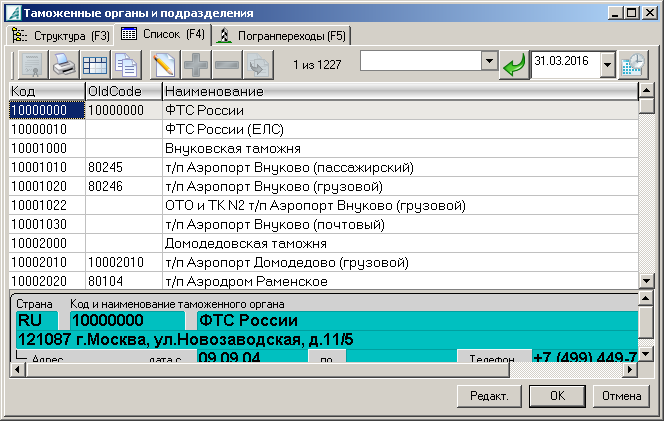The image size is (664, 421).
Task: Click the copy documents icon
Action: 126,65
